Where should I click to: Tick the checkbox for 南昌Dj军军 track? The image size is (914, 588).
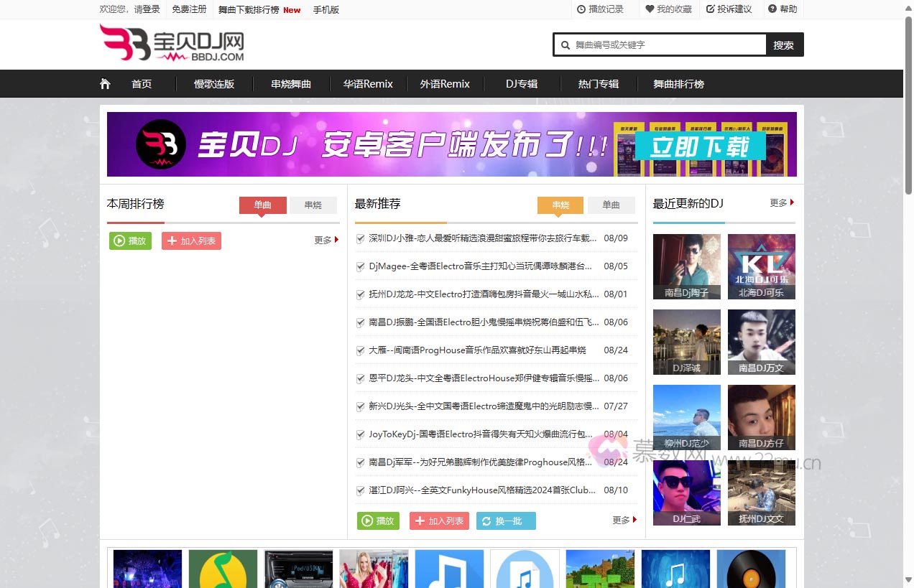(x=360, y=462)
